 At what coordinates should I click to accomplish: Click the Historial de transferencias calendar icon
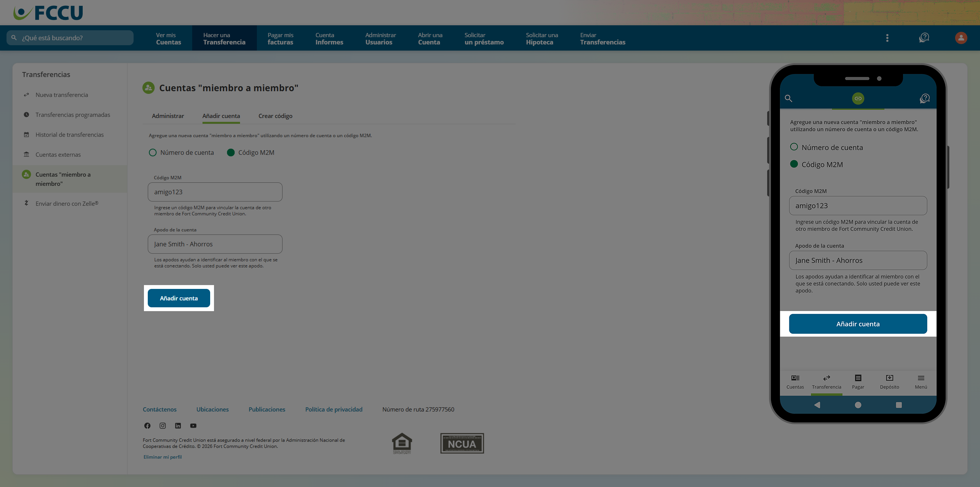[26, 134]
